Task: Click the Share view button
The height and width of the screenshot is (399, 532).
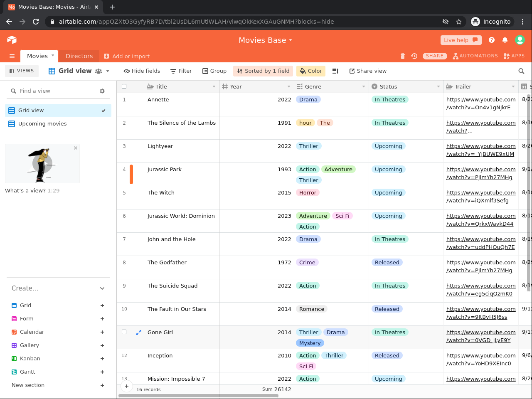Action: click(368, 71)
